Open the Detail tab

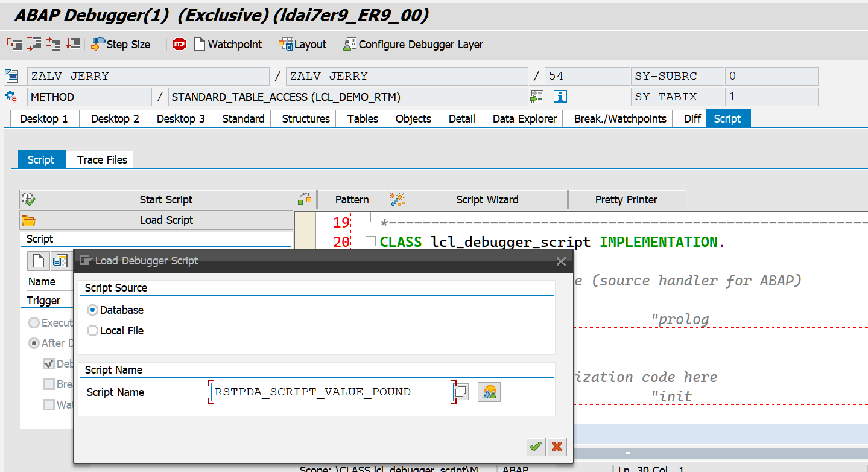coord(462,119)
